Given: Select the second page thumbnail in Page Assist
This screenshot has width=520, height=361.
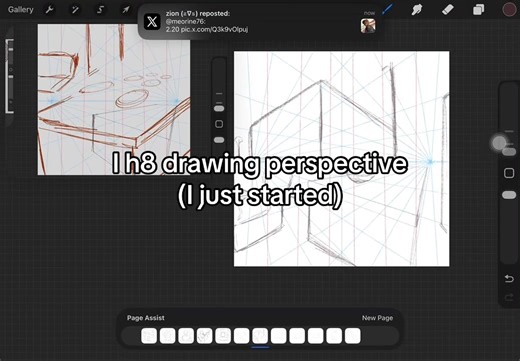Looking at the screenshot, I should tap(168, 336).
